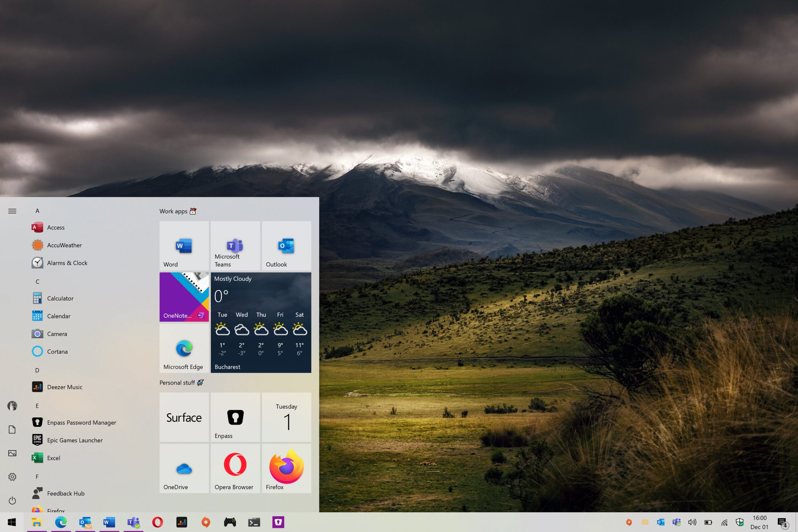Open Cortana from the app list
This screenshot has width=798, height=532.
point(57,352)
